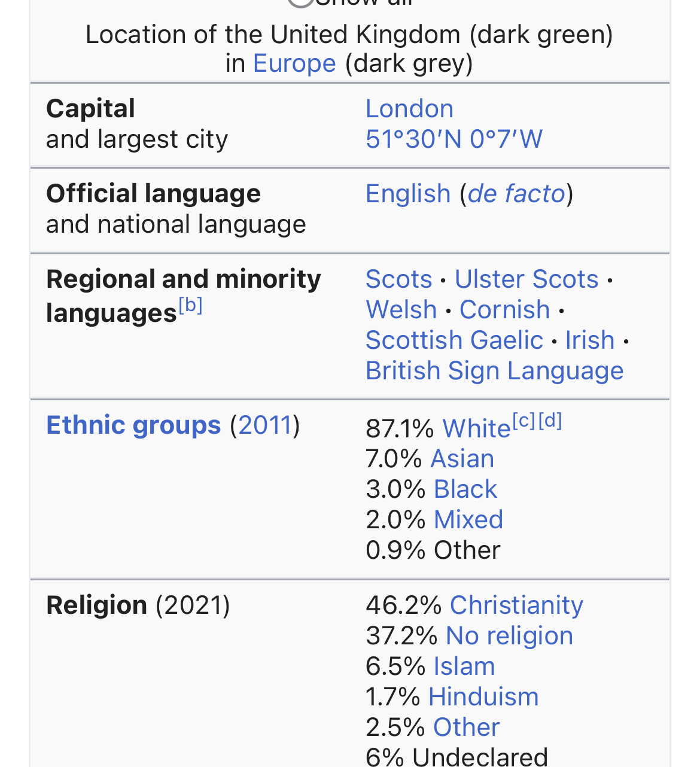
Task: Open footnote [c] after White
Action: coord(524,421)
